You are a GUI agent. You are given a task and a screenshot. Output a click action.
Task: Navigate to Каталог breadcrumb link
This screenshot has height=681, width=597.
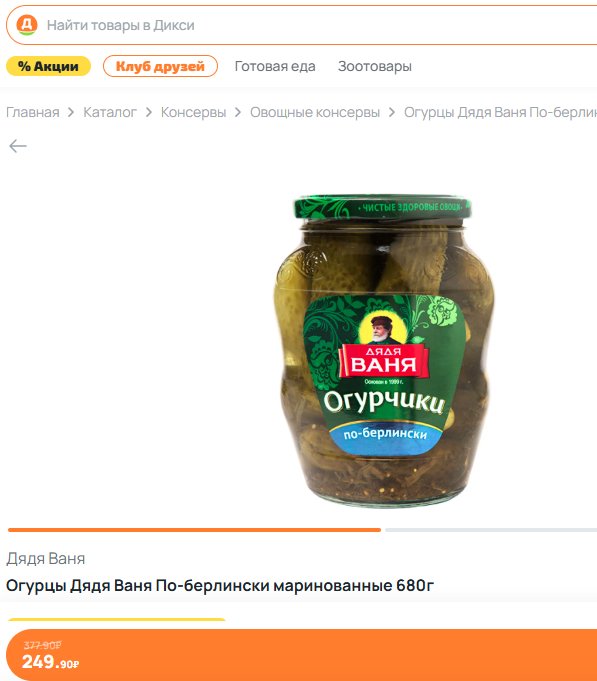(x=110, y=112)
